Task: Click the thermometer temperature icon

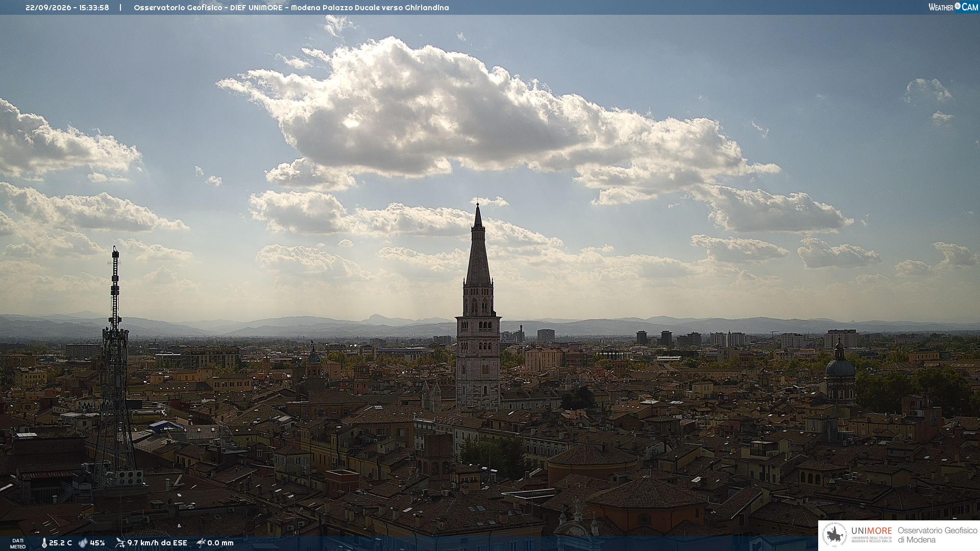Action: click(44, 543)
